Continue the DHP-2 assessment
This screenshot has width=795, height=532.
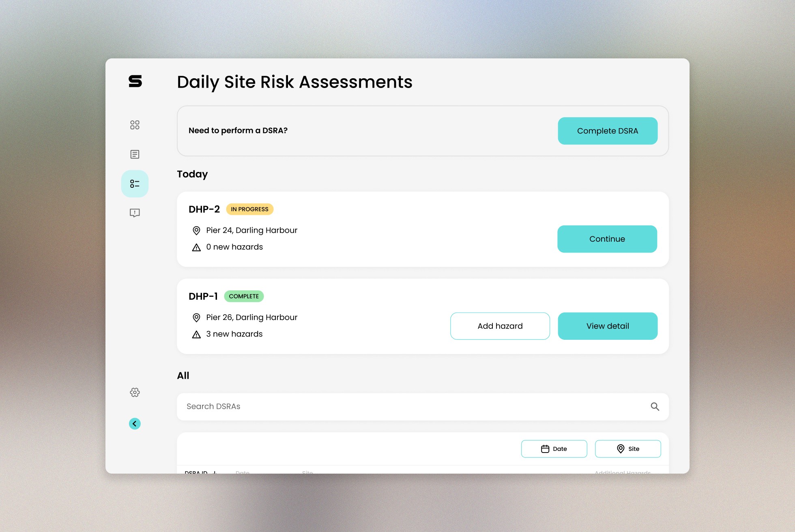pyautogui.click(x=607, y=239)
